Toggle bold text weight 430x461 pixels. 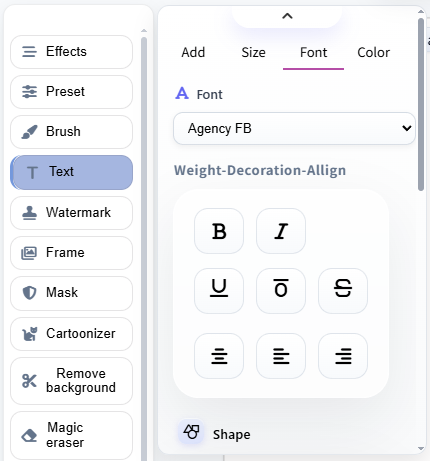(x=219, y=231)
